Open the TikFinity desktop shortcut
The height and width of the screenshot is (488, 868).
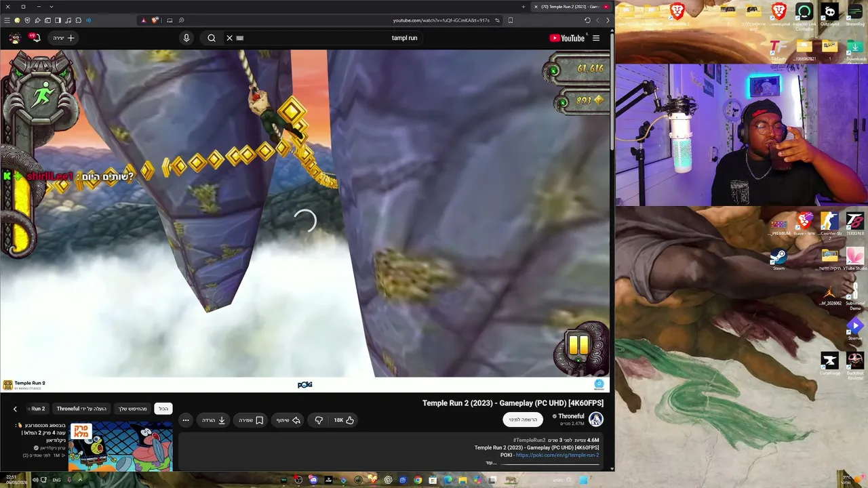click(778, 52)
